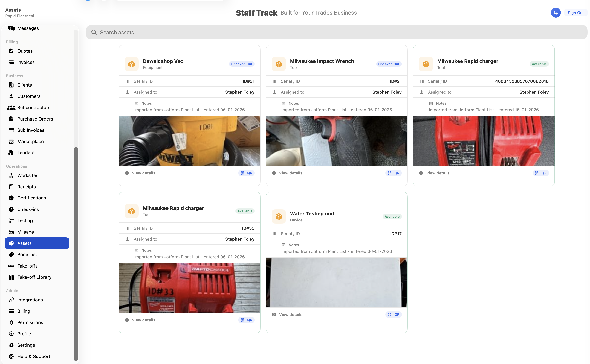Viewport: 590px width, 364px height.
Task: Click the Take-off Library books icon
Action: click(x=11, y=277)
